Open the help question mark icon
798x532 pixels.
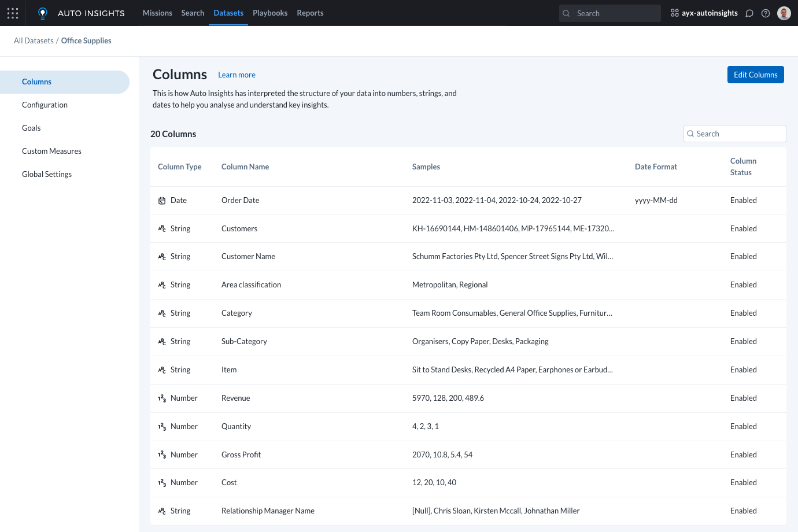pyautogui.click(x=766, y=13)
